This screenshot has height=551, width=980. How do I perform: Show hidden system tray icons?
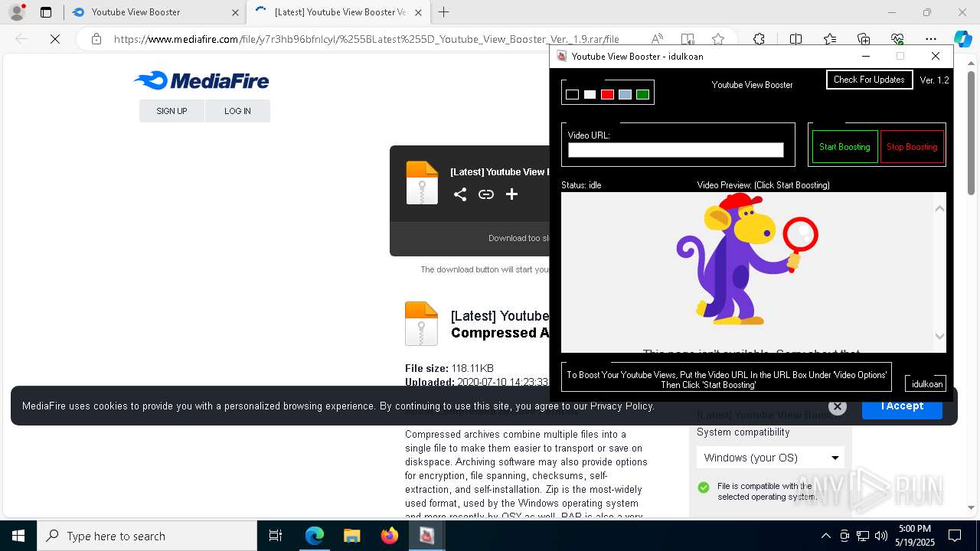825,536
